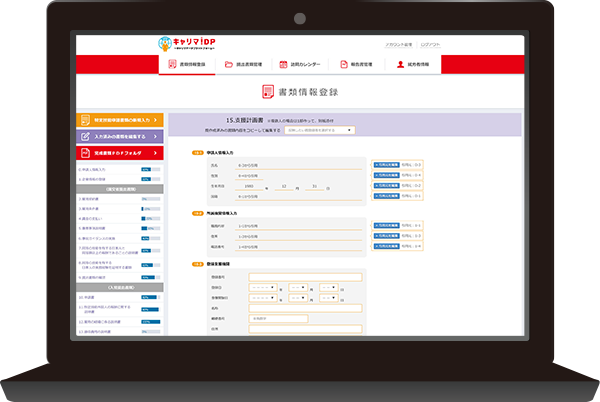
Task: Open the 訪問カレンダー tab
Action: coord(300,64)
